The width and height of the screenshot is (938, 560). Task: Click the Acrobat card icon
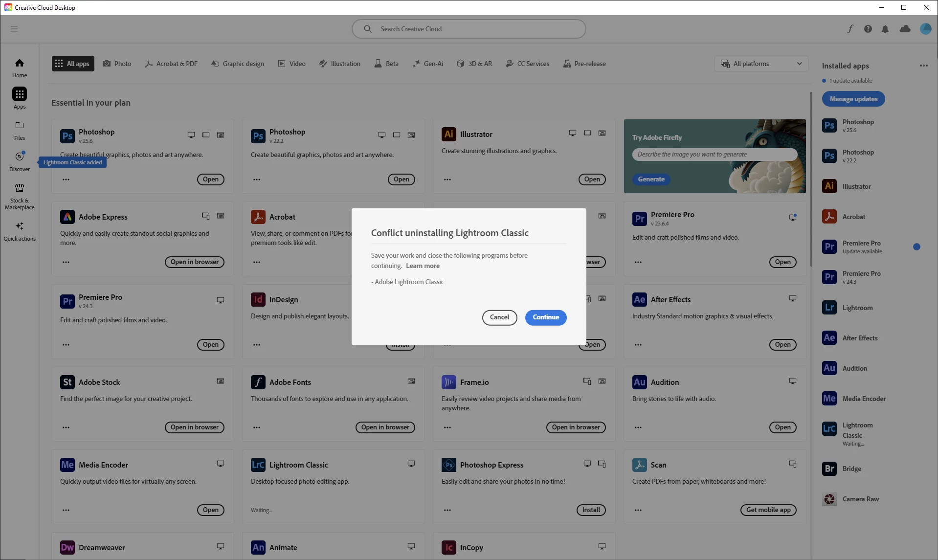pos(258,217)
